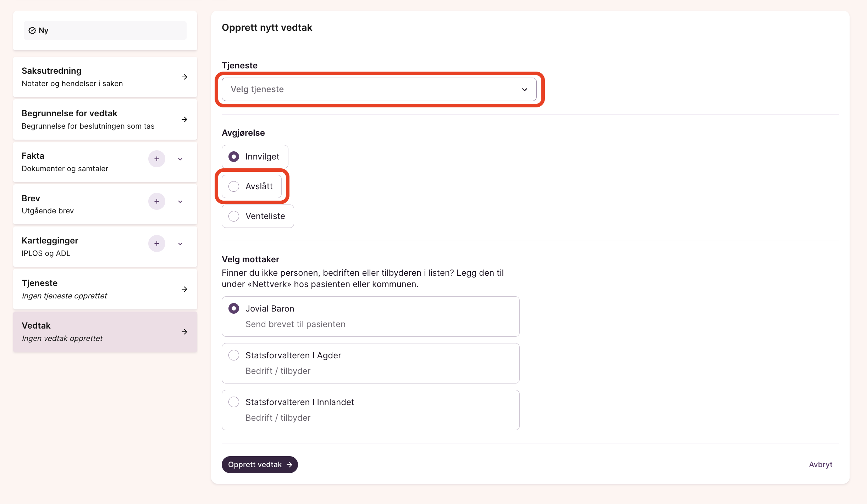867x504 pixels.
Task: Expand the Fakta section chevron
Action: [x=180, y=159]
